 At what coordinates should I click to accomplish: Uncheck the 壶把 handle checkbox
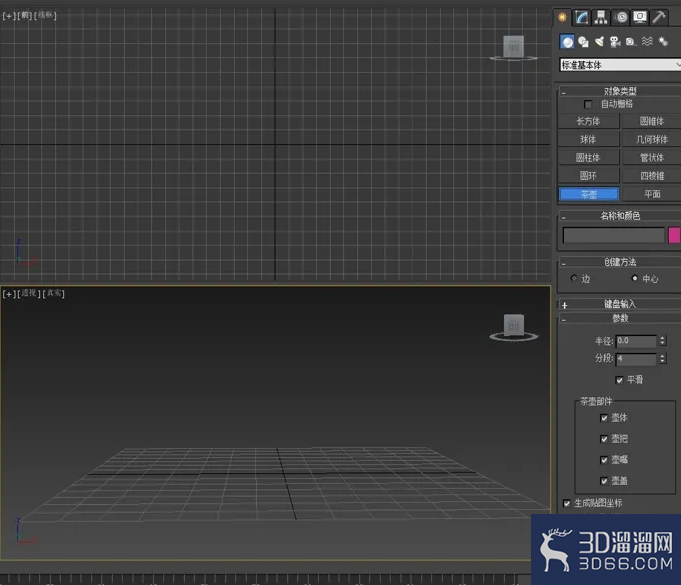point(604,439)
